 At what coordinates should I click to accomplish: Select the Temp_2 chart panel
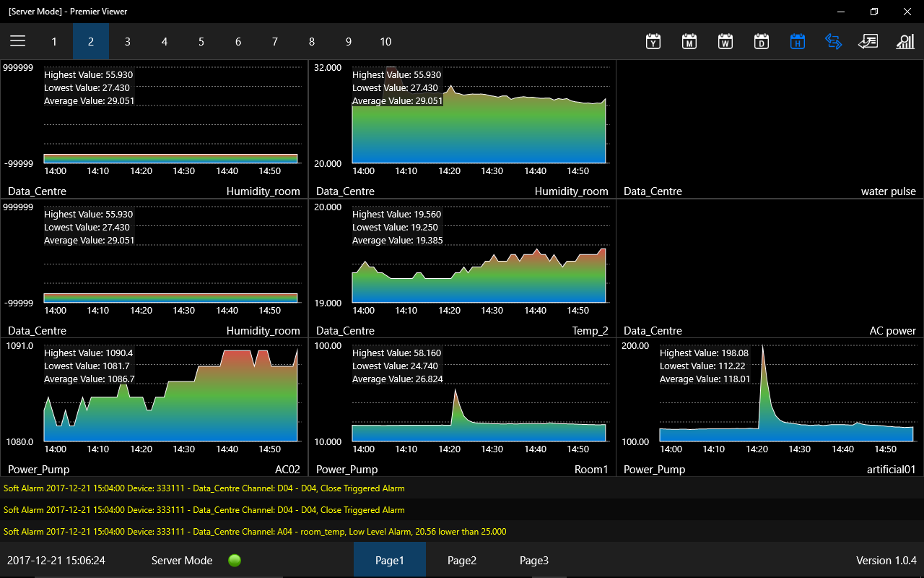[462, 268]
